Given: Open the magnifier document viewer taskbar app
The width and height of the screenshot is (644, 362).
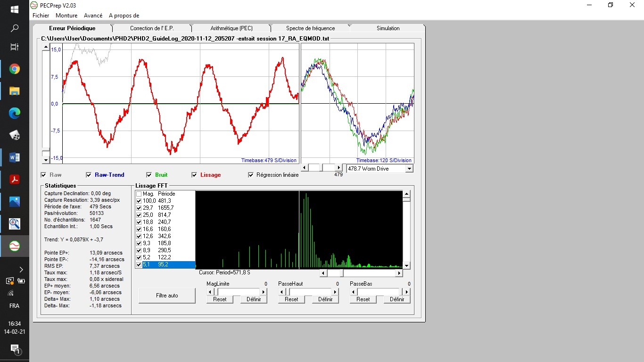Looking at the screenshot, I should (x=14, y=224).
